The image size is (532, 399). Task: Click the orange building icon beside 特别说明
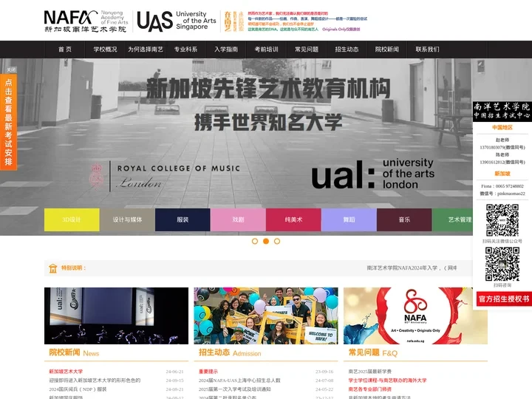53,268
